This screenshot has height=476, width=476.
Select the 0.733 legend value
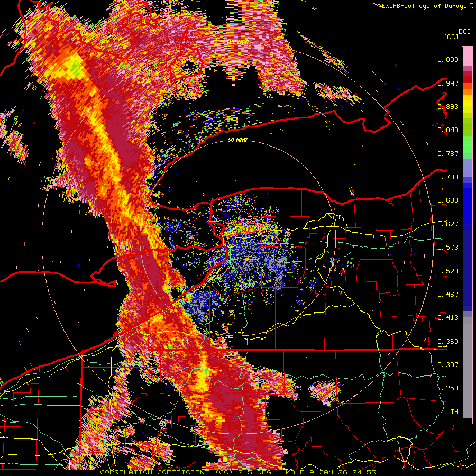(x=448, y=177)
